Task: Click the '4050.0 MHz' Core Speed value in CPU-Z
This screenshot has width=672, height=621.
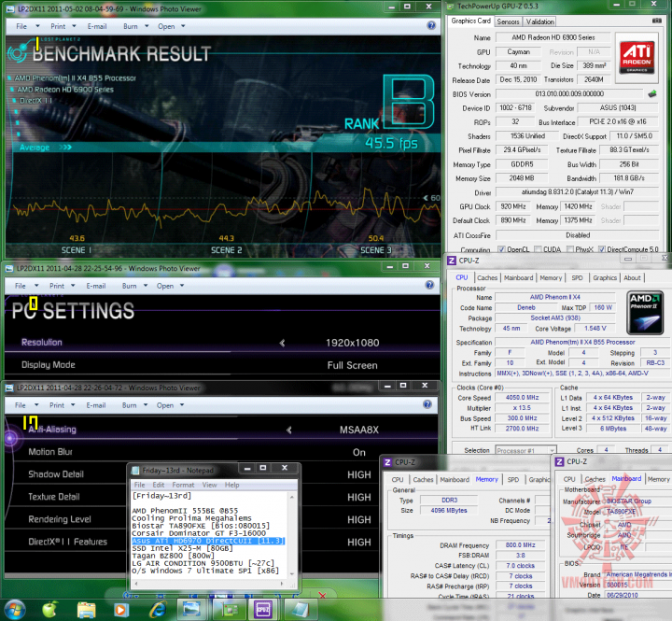Action: 522,398
